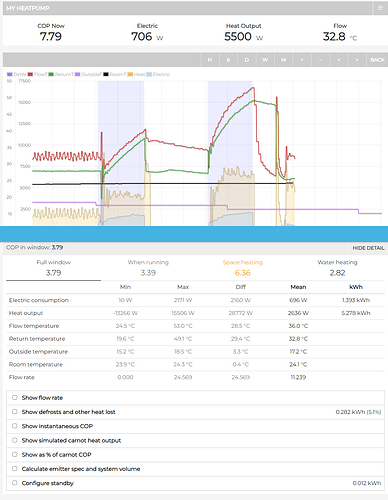Screen dimensions: 388x500
Task: Open the Space heating COP tab
Action: (243, 268)
